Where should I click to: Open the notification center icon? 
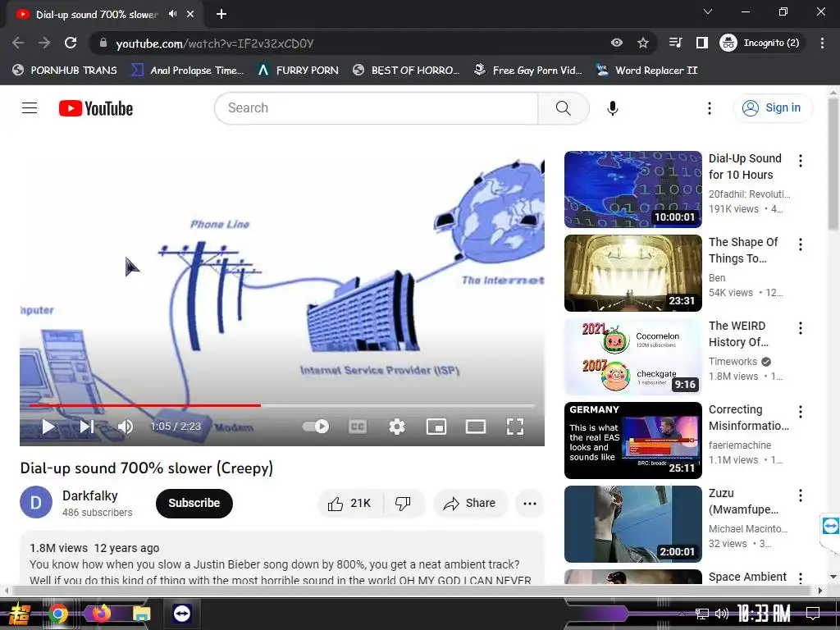click(813, 614)
